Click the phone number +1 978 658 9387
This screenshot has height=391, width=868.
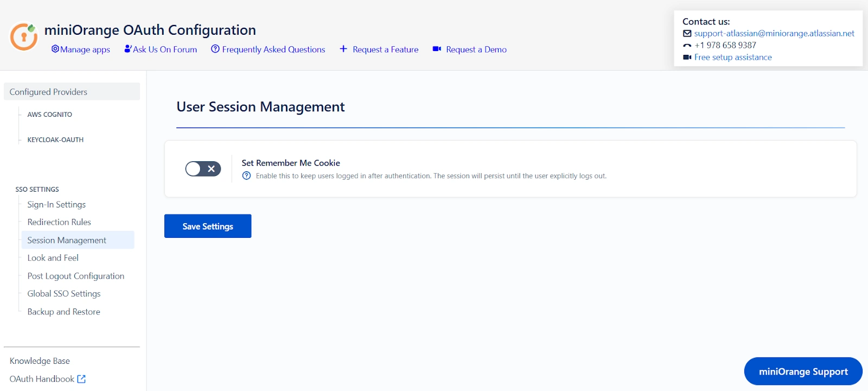pos(725,45)
